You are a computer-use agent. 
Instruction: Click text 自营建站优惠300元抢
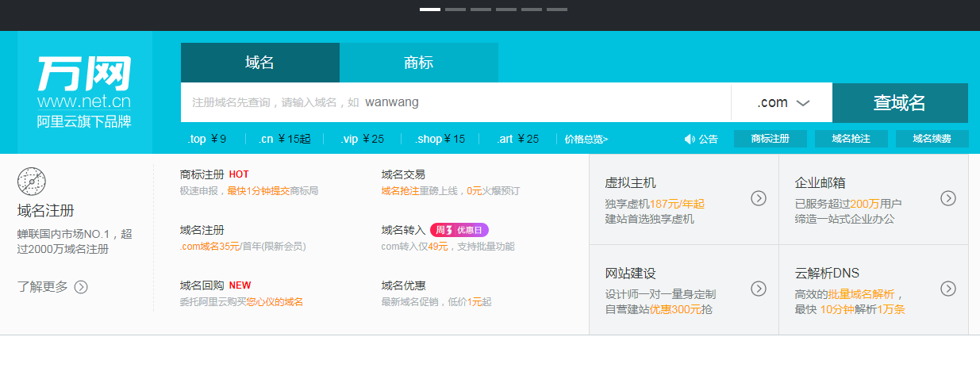point(659,309)
